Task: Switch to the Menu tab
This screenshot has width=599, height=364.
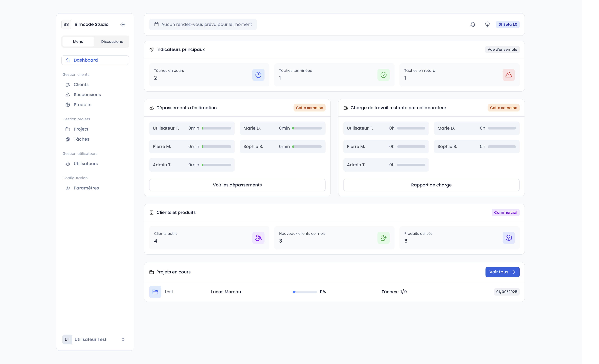Action: tap(78, 42)
